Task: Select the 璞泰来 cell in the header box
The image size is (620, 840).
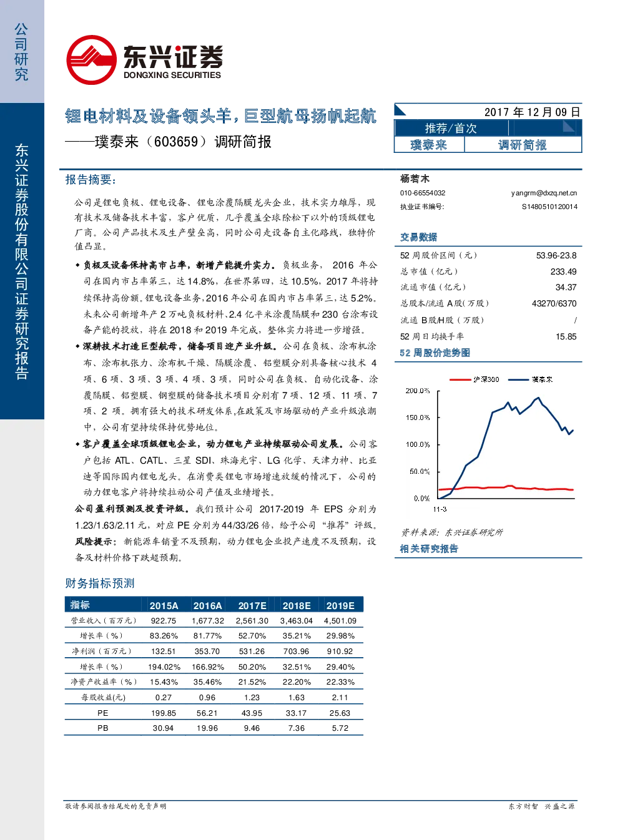Action: (429, 145)
